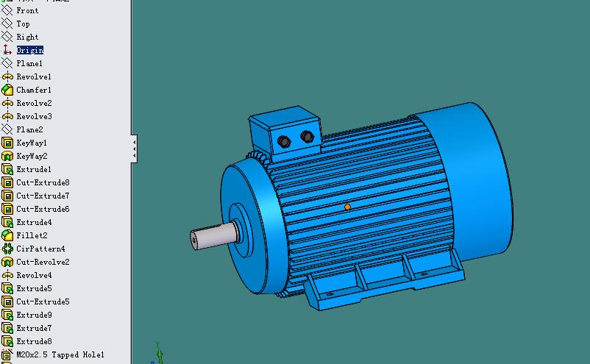Click the Extrude7 feature icon
The image size is (590, 364).
pyautogui.click(x=7, y=328)
